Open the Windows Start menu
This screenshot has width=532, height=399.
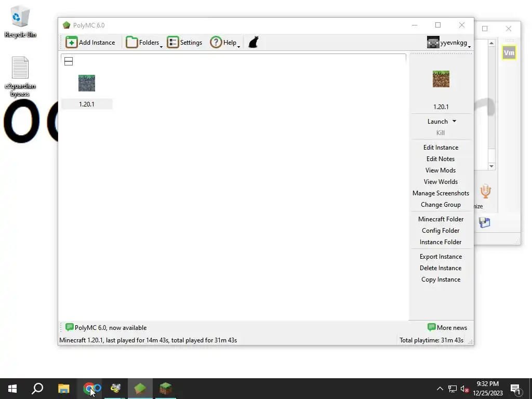(12, 389)
